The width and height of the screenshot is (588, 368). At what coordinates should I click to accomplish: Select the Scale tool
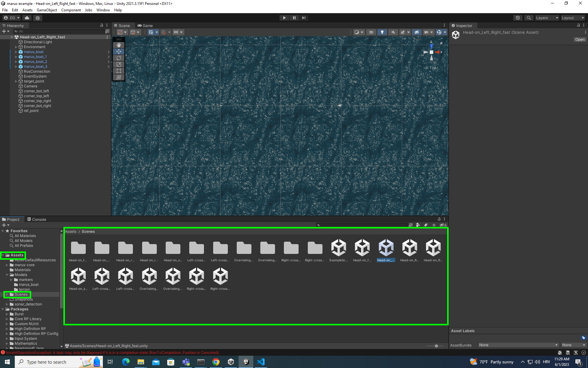[x=119, y=64]
